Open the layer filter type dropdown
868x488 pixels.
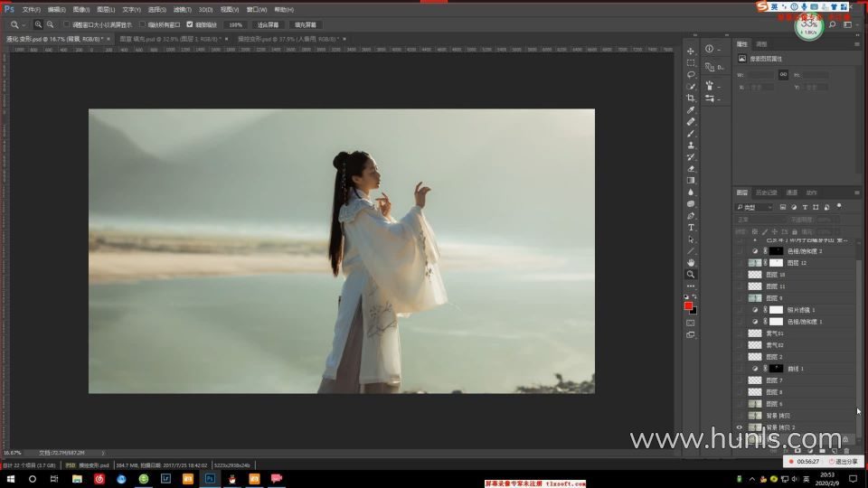point(754,207)
